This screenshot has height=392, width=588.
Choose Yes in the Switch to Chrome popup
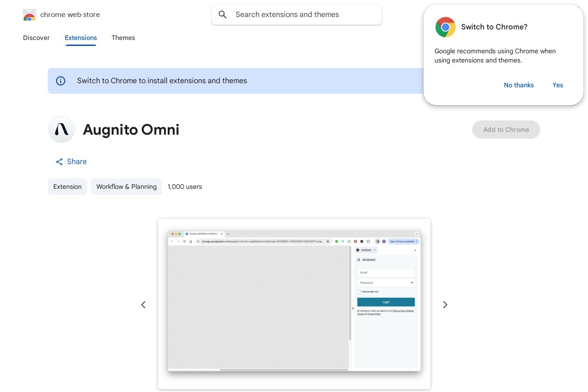pos(558,85)
